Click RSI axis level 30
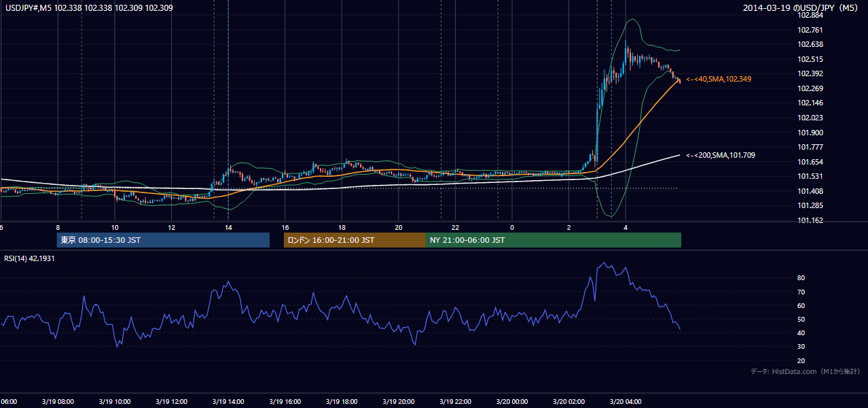 (801, 347)
